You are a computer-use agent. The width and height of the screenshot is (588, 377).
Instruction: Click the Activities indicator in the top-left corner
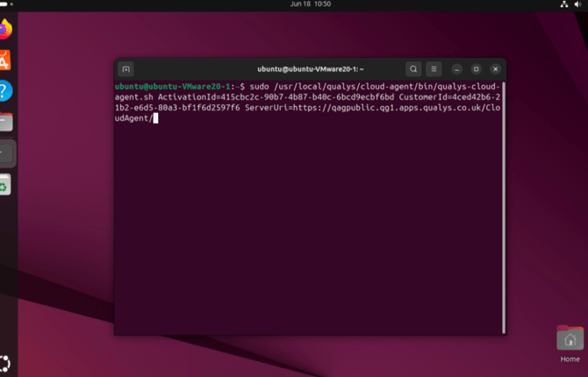tap(6, 4)
